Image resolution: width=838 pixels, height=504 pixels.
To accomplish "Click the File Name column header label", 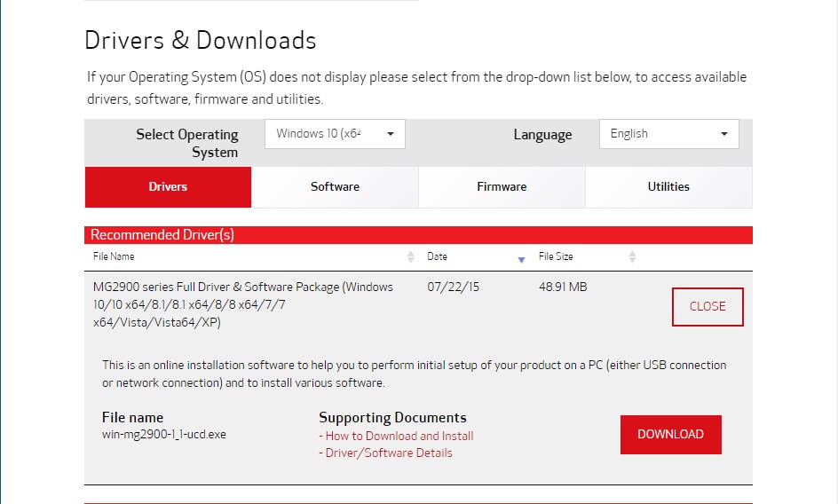I will pos(114,256).
